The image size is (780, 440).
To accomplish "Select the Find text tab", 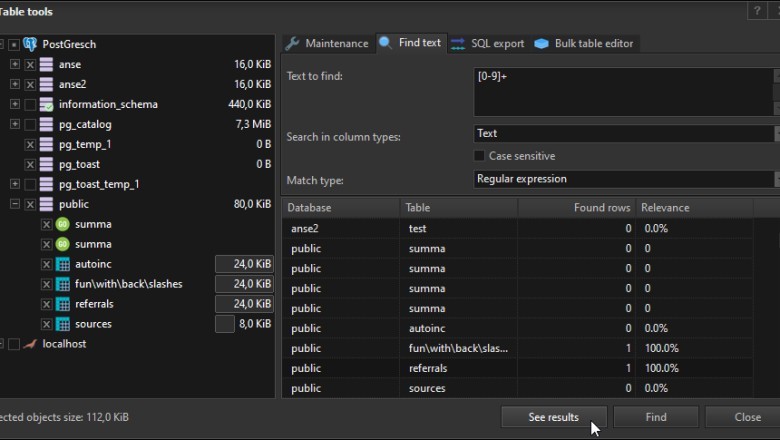I will (x=410, y=43).
